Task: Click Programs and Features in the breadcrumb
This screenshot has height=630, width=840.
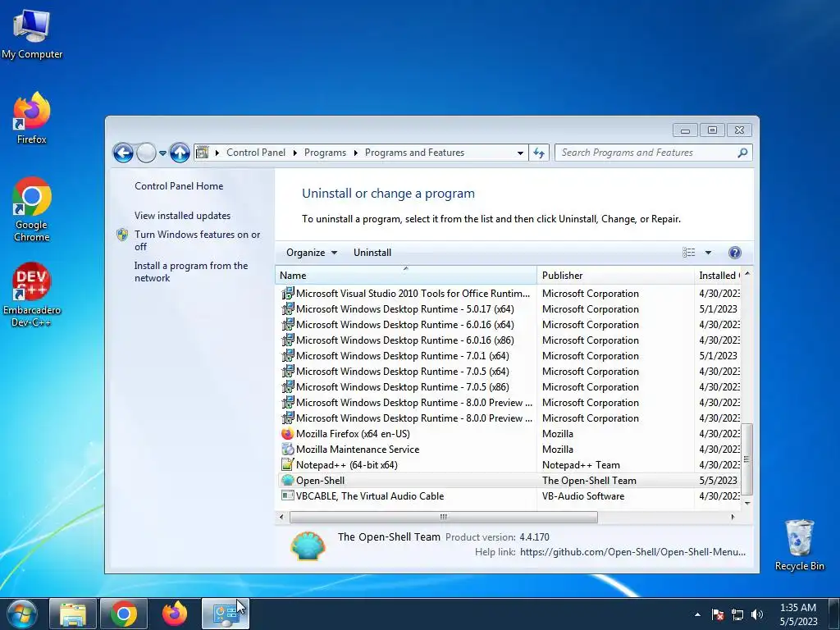Action: tap(414, 153)
